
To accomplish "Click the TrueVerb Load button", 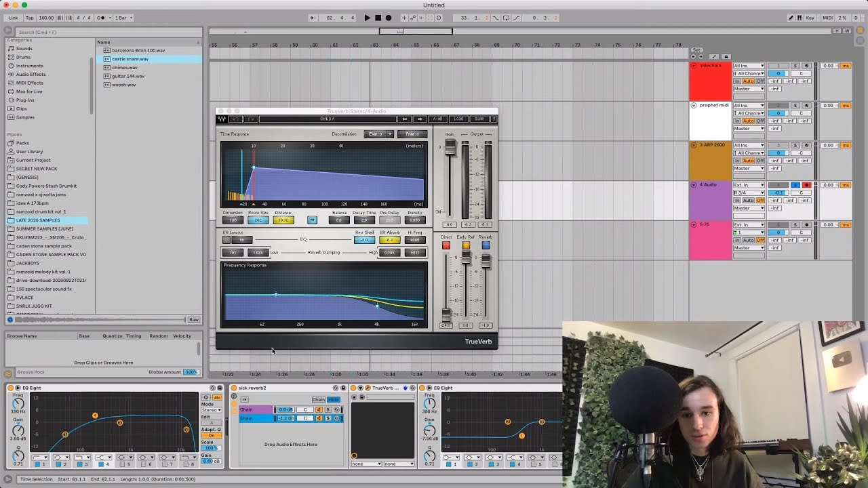I will [x=458, y=119].
